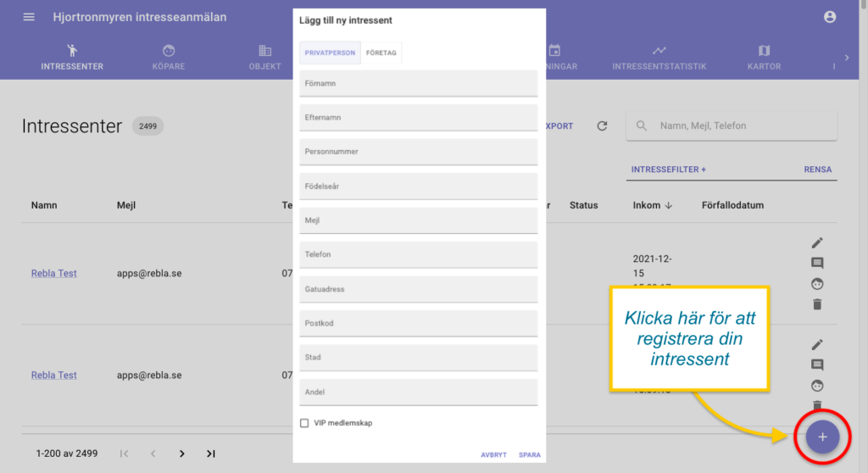868x473 pixels.
Task: Go to the next page arrow
Action: (181, 454)
